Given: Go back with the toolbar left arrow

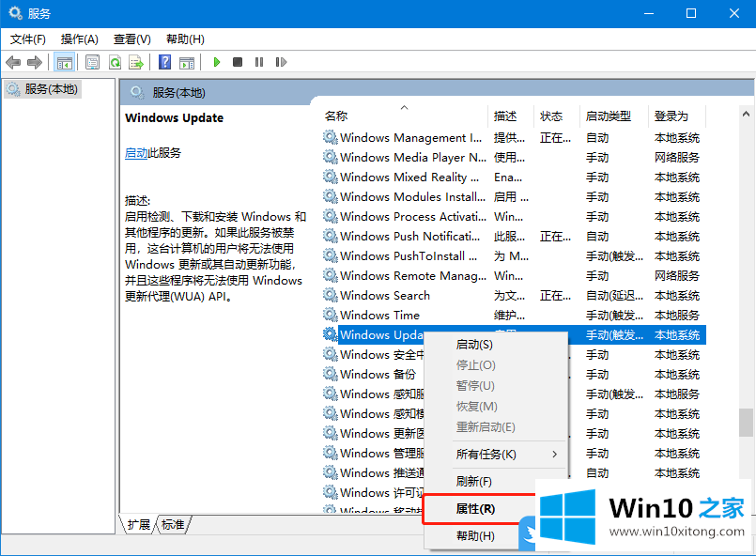Looking at the screenshot, I should (13, 62).
